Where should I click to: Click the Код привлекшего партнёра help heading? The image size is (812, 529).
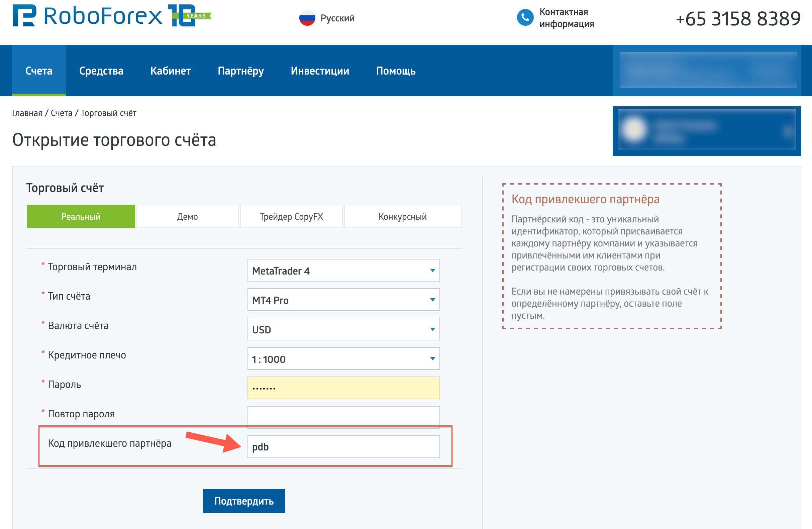[586, 199]
